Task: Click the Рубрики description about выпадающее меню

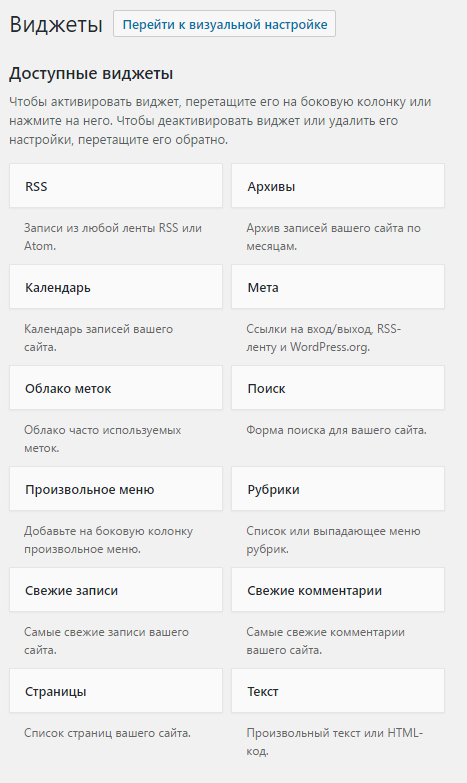Action: coord(333,540)
